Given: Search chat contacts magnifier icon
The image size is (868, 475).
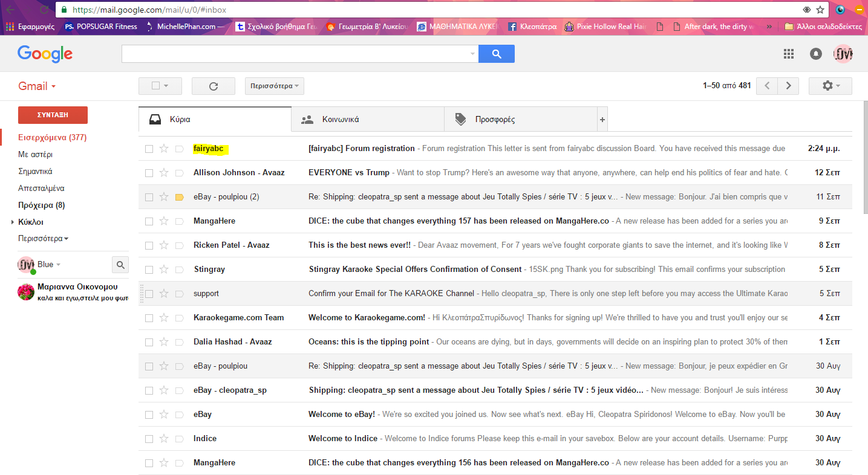Looking at the screenshot, I should click(120, 265).
